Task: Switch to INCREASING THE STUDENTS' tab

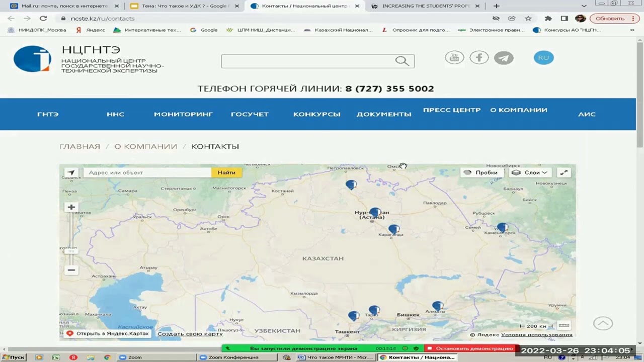Action: point(426,6)
